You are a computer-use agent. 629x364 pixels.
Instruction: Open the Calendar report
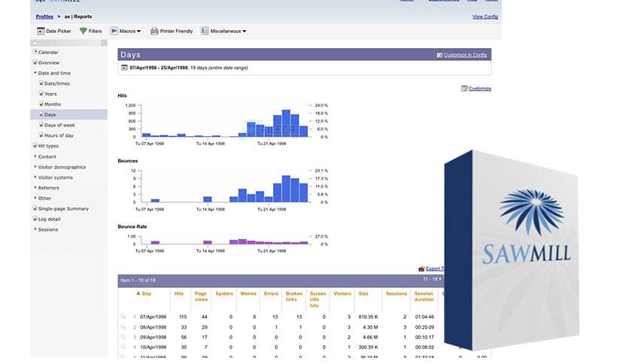click(48, 52)
